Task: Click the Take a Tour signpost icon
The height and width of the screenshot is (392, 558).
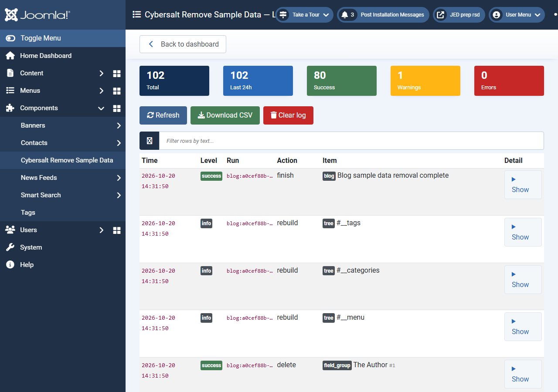Action: coord(283,15)
